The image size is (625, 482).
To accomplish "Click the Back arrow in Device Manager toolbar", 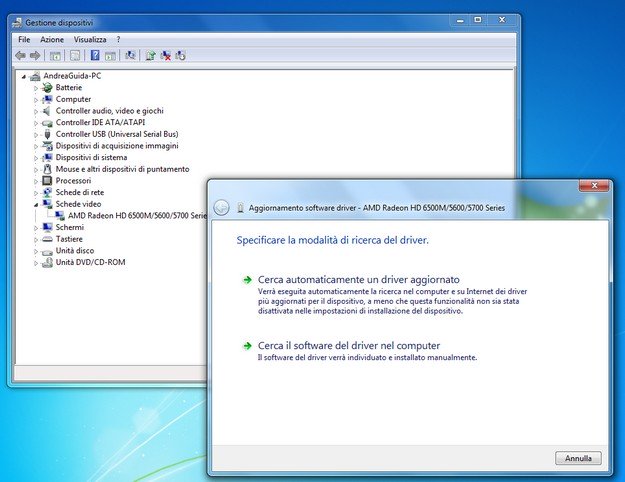I will coord(20,55).
